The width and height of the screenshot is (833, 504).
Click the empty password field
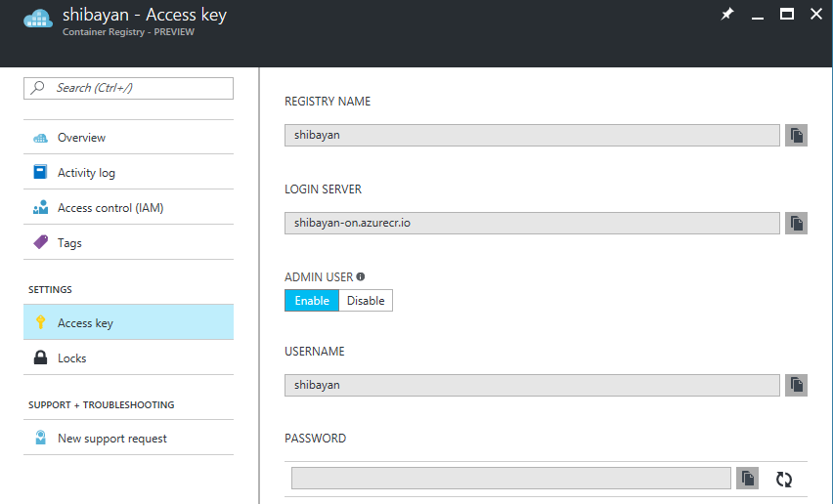point(511,479)
